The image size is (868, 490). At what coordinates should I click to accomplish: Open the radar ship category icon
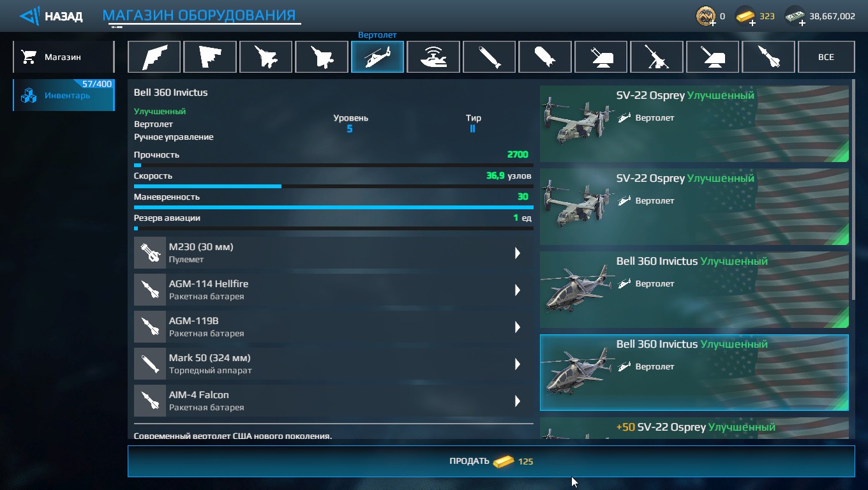click(433, 57)
